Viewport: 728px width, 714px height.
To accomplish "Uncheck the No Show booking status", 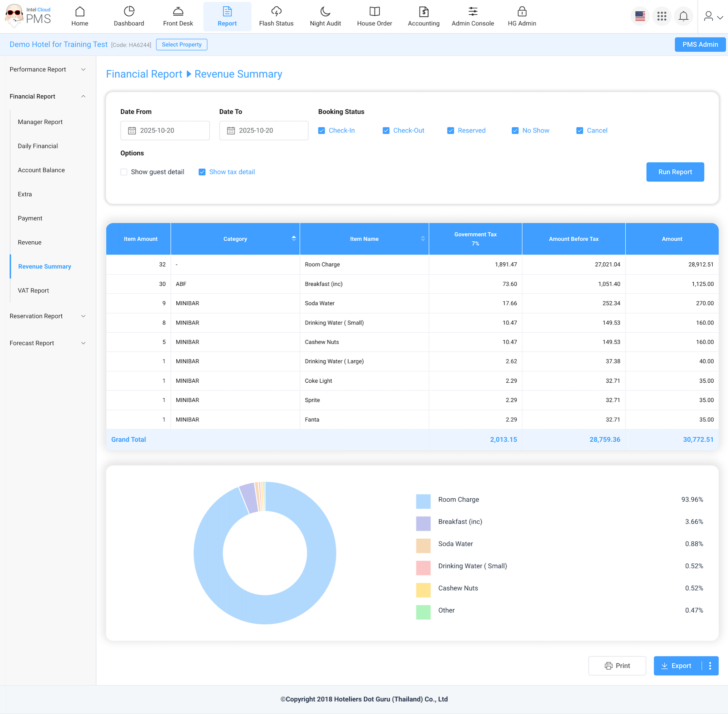I will [x=515, y=131].
